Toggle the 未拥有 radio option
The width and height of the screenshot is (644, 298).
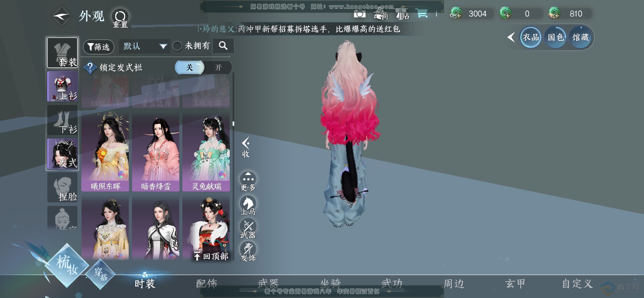pos(177,46)
